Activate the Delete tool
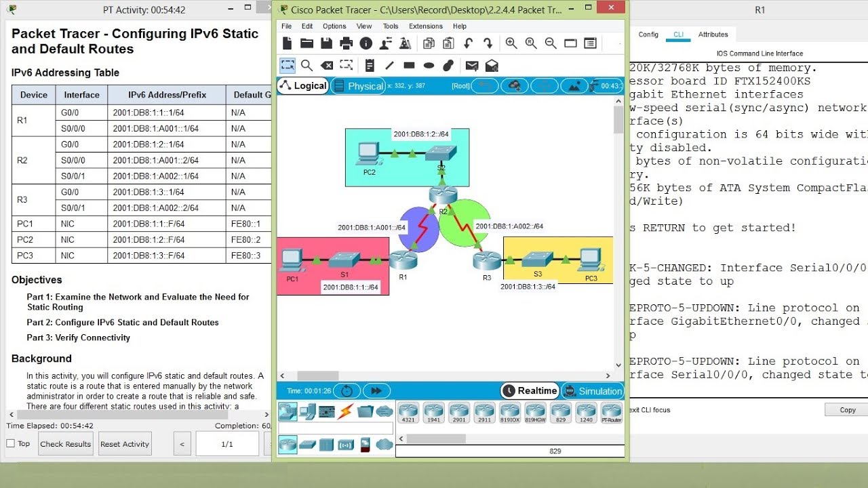Image resolution: width=868 pixels, height=488 pixels. (327, 65)
